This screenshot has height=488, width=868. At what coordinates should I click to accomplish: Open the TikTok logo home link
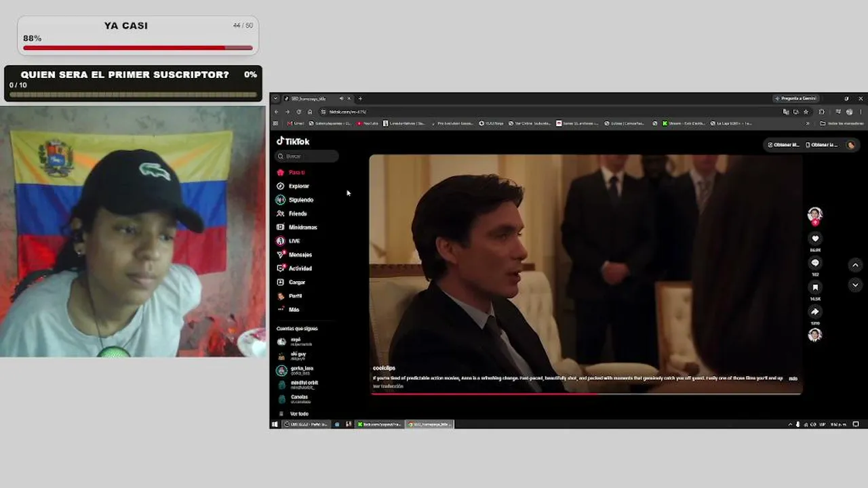click(x=293, y=141)
